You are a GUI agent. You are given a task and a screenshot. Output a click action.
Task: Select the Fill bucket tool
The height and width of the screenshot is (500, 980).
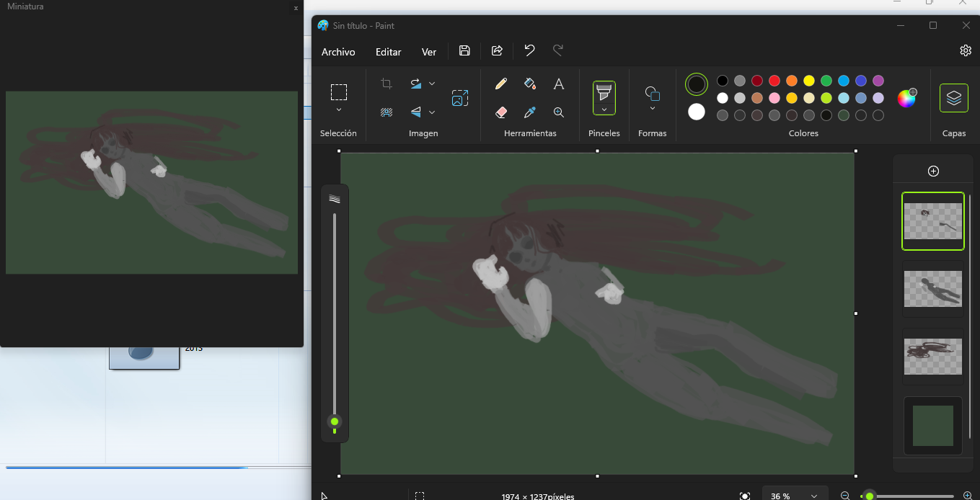coord(530,84)
